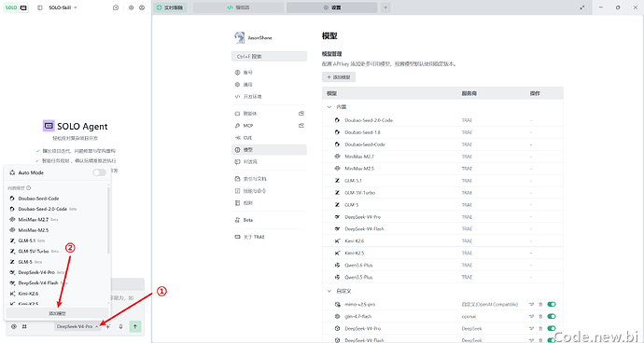Select MiniMax-M2.7 in model popup
Screen dimensions: 644x343
[57, 220]
